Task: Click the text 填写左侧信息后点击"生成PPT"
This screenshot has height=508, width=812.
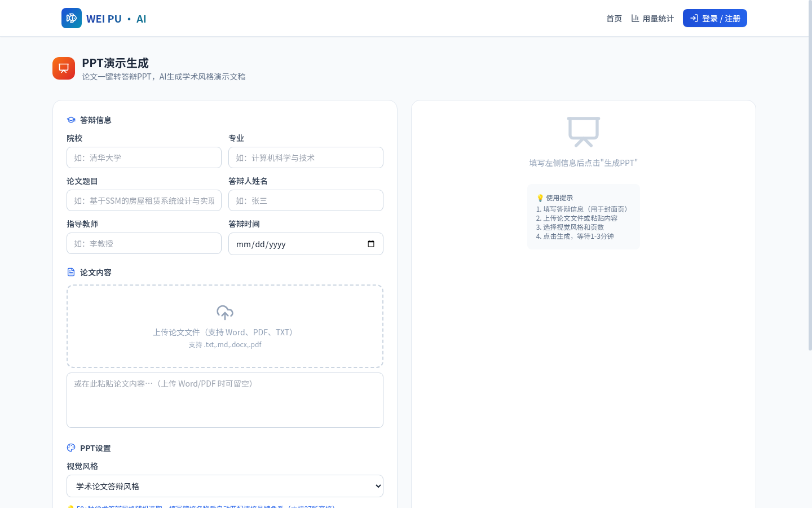Action: click(x=584, y=163)
